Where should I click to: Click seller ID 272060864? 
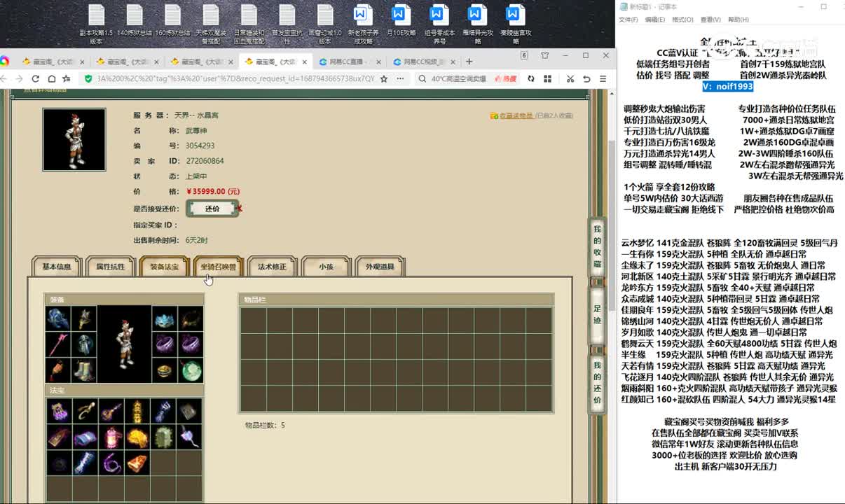pos(205,161)
